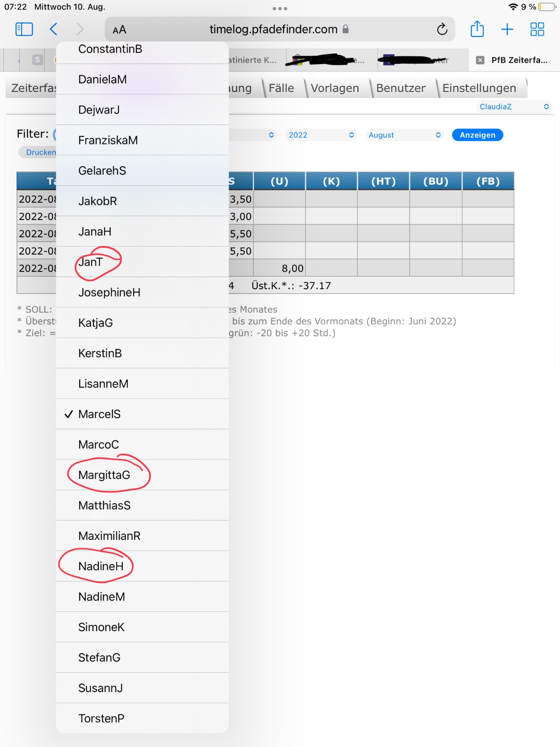
Task: Show the tab overview grid icon
Action: (x=537, y=29)
